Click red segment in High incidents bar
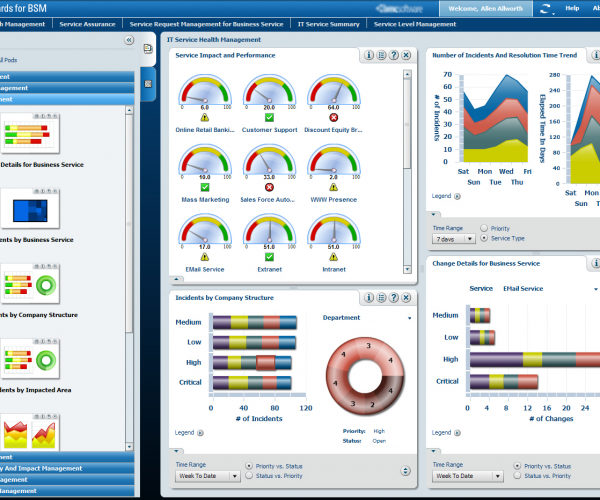Image resolution: width=600 pixels, height=500 pixels. pyautogui.click(x=266, y=363)
